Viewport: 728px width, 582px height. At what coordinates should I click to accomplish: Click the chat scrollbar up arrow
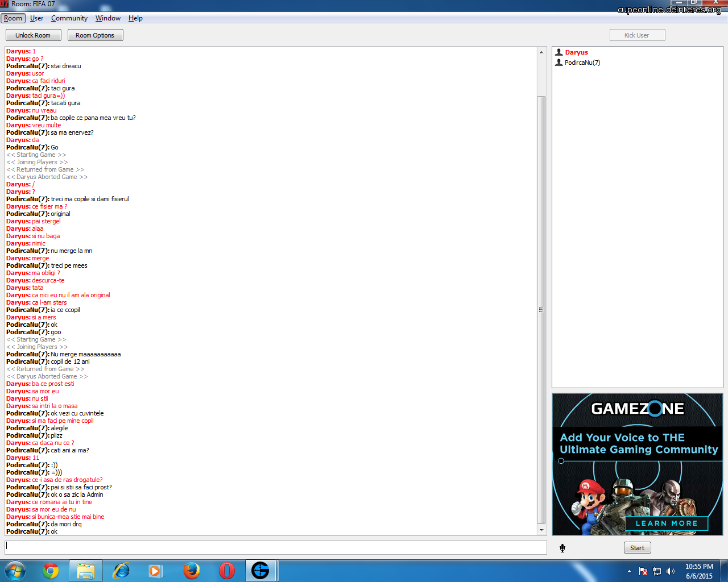(541, 52)
